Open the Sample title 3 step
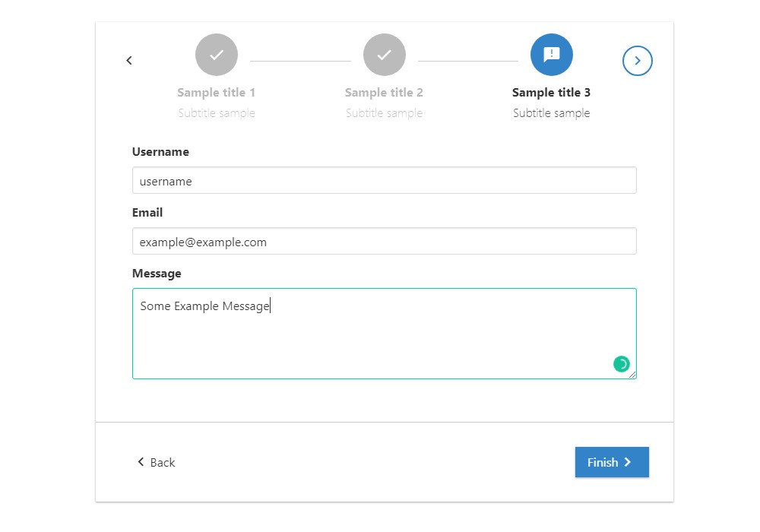 pos(551,93)
